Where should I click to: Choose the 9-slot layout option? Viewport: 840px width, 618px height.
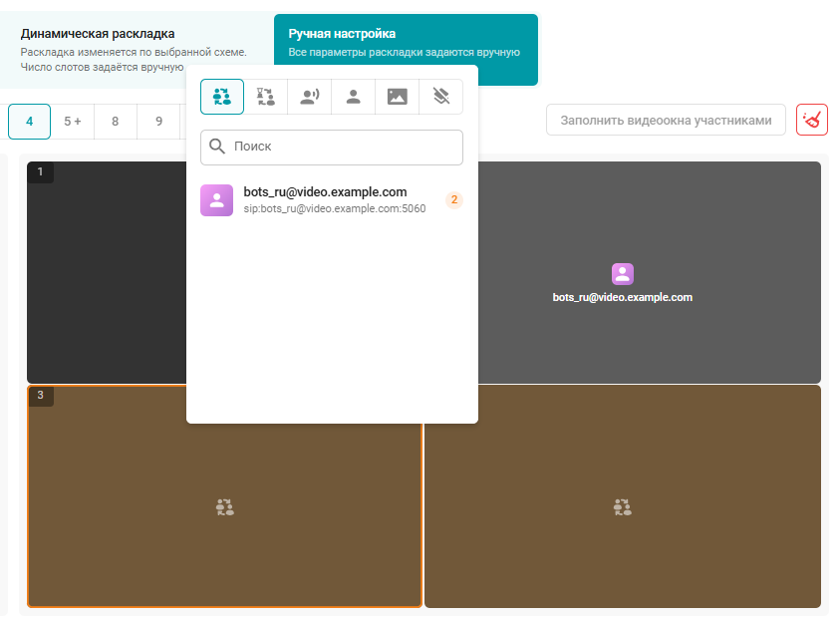(158, 122)
